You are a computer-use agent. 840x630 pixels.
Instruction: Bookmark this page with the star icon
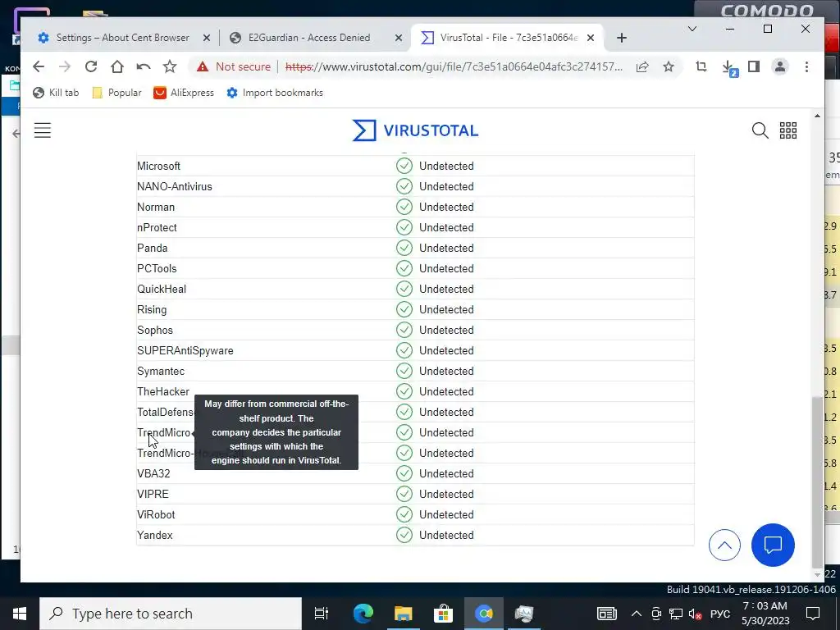pyautogui.click(x=668, y=66)
